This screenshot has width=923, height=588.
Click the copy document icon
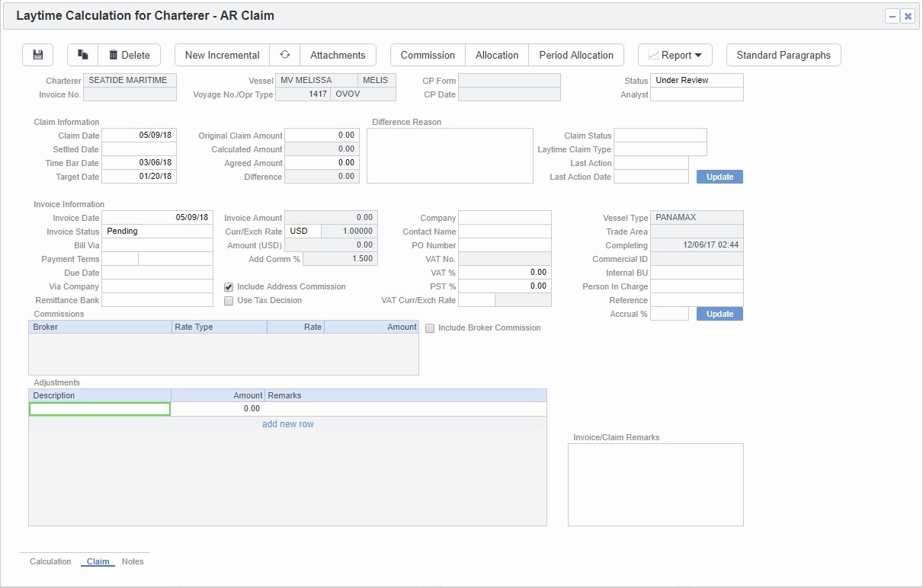83,55
